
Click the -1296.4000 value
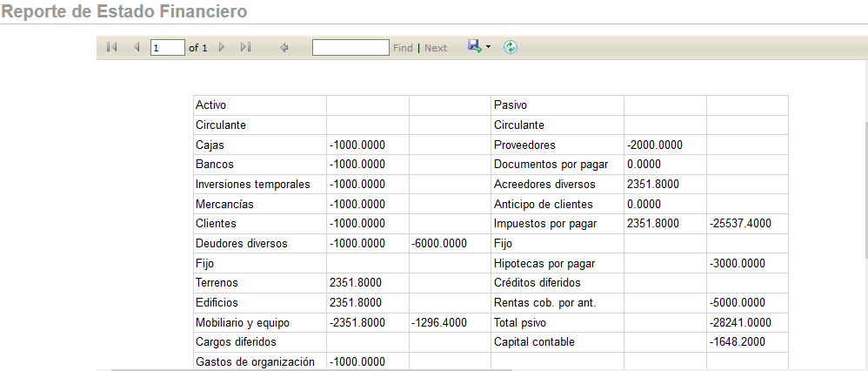(x=439, y=323)
